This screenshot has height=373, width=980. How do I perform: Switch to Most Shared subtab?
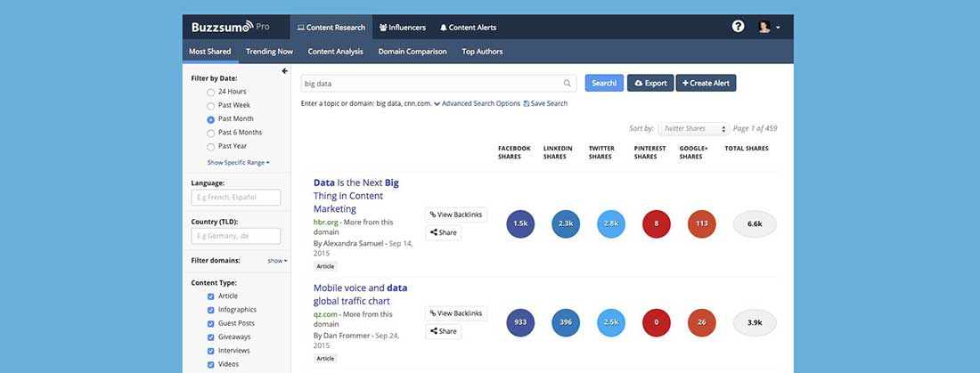(210, 52)
